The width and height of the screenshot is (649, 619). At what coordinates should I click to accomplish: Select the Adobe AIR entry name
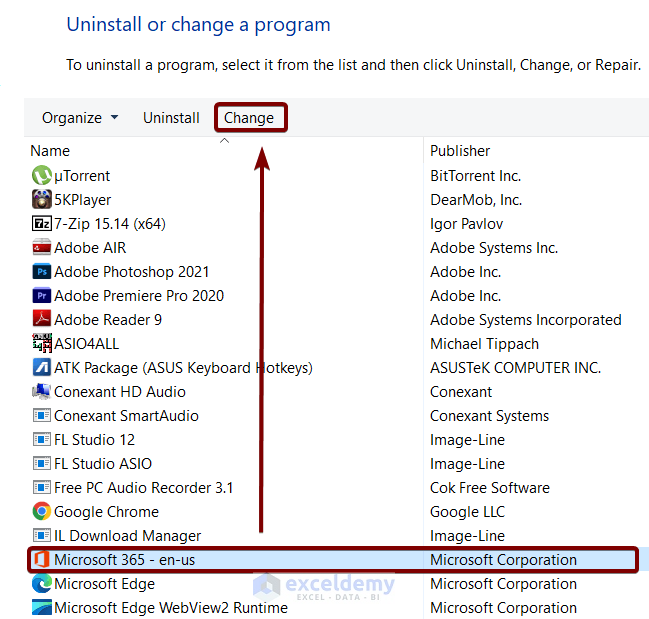point(90,248)
